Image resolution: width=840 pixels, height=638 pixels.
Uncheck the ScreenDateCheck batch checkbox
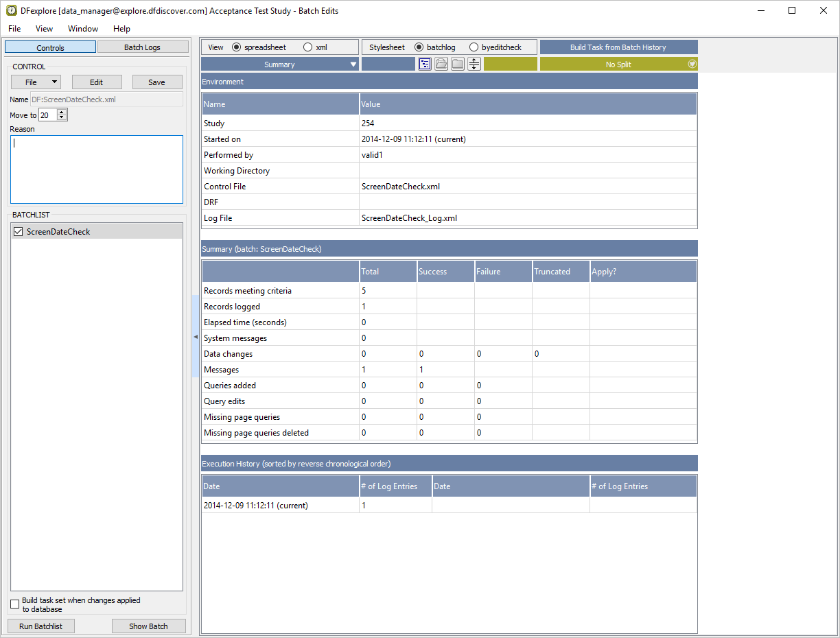click(x=19, y=232)
